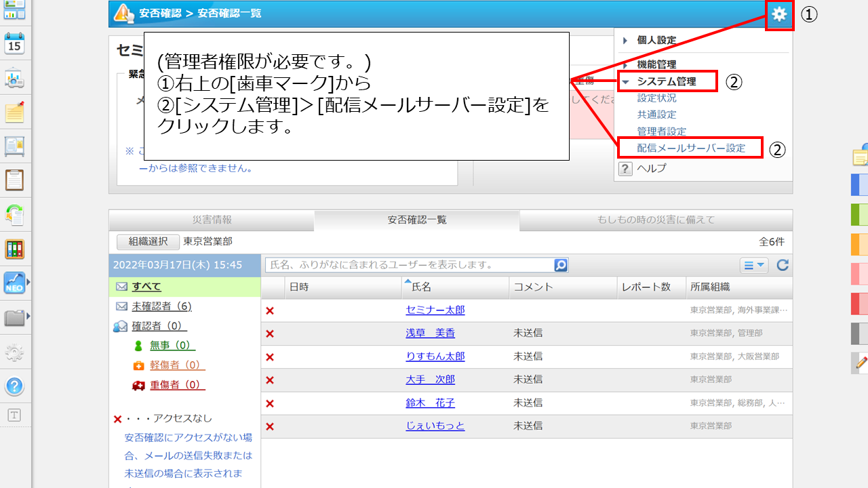Switch to the 災害情報 tab

212,220
